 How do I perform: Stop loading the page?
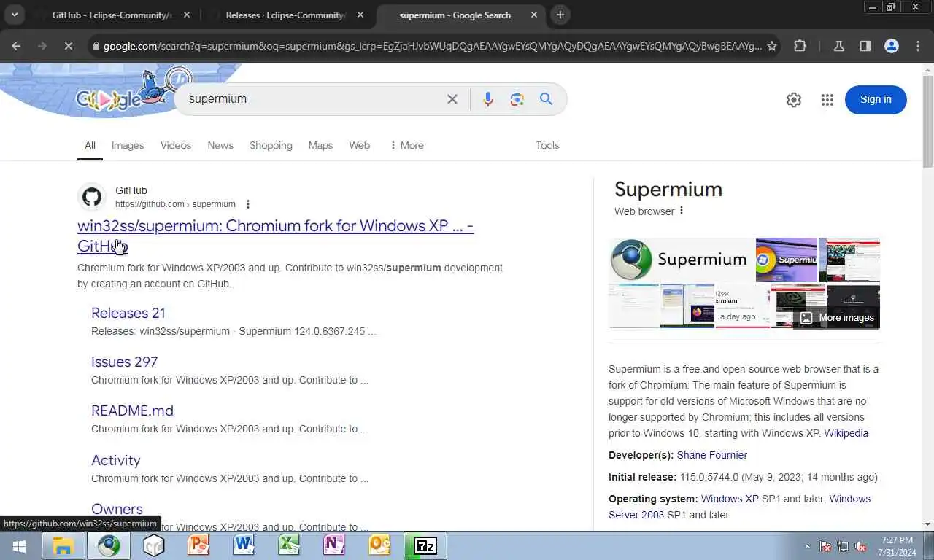click(x=68, y=46)
